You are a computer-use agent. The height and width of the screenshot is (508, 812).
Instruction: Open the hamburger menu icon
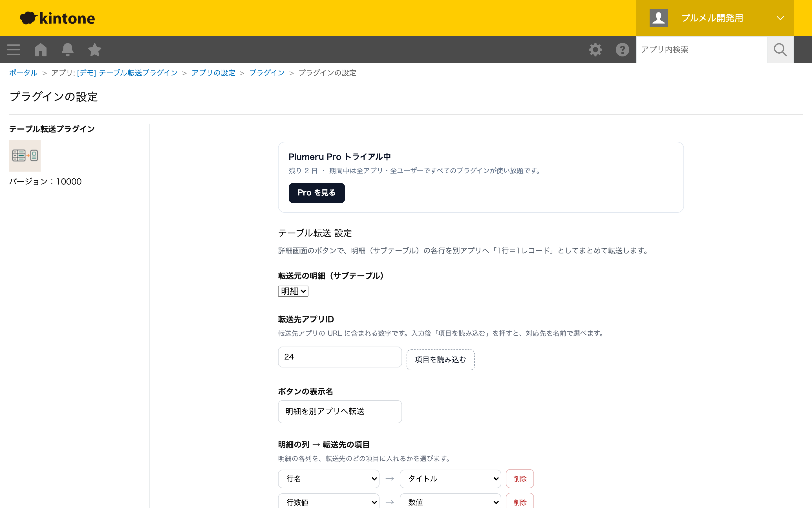coord(14,50)
